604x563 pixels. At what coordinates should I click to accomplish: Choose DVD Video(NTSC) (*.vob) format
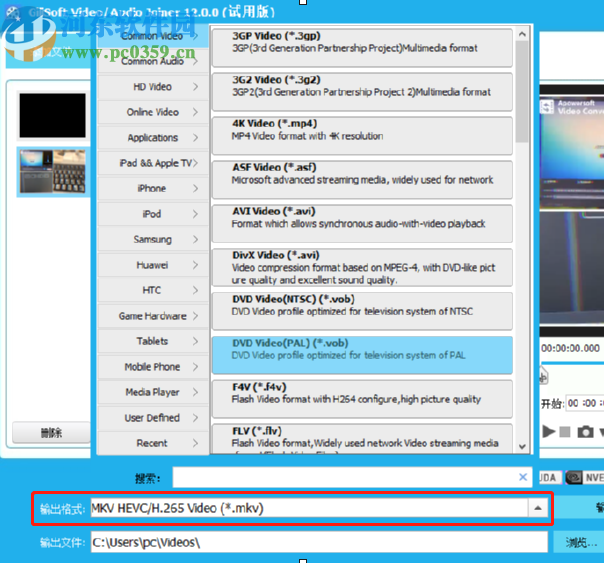[362, 311]
